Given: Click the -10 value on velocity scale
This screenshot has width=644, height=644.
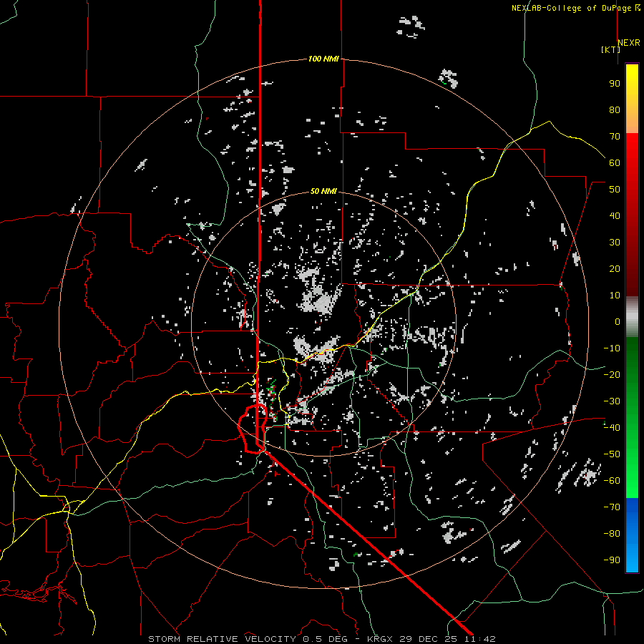Looking at the screenshot, I should pyautogui.click(x=612, y=348).
